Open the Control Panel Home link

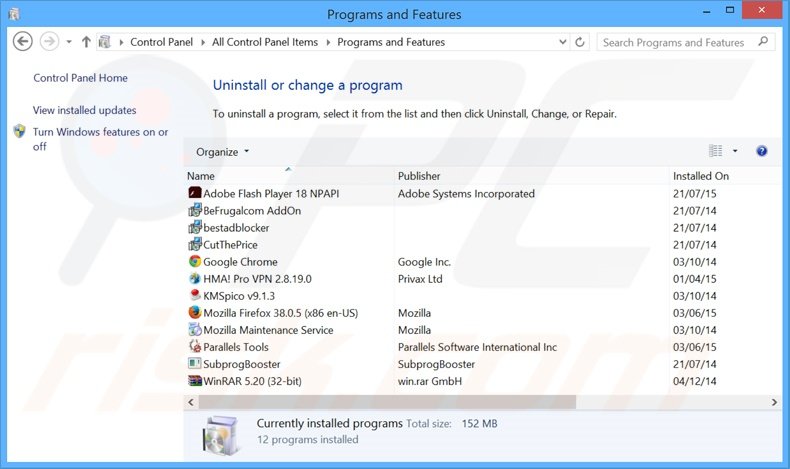(x=80, y=78)
